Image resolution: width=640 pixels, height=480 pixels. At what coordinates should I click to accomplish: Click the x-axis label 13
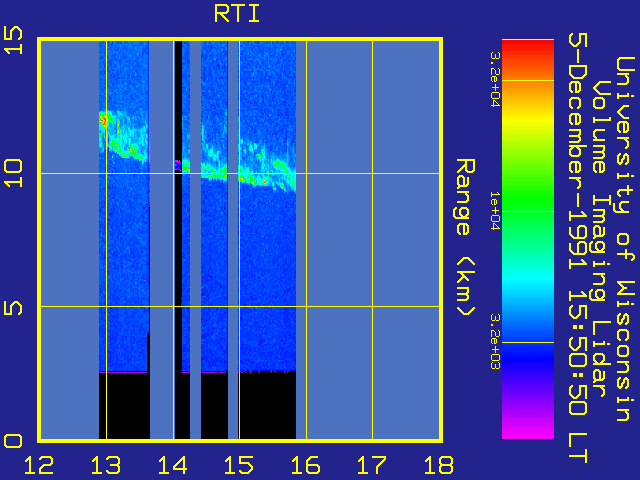click(106, 465)
